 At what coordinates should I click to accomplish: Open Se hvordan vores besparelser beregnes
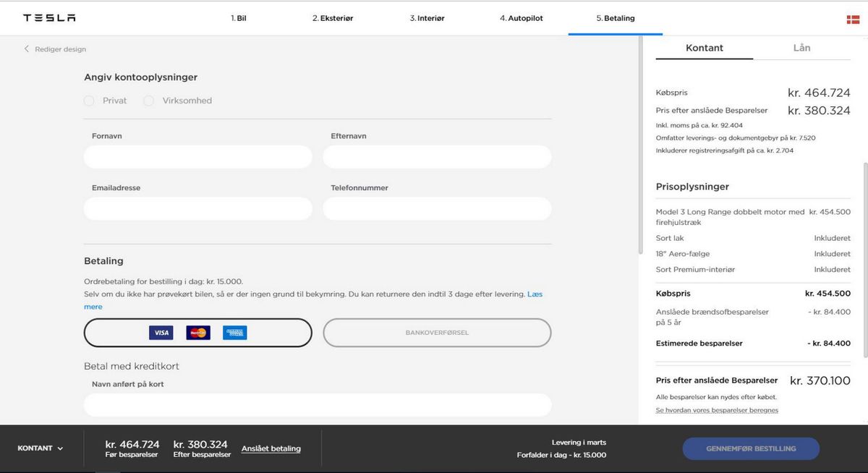click(717, 410)
